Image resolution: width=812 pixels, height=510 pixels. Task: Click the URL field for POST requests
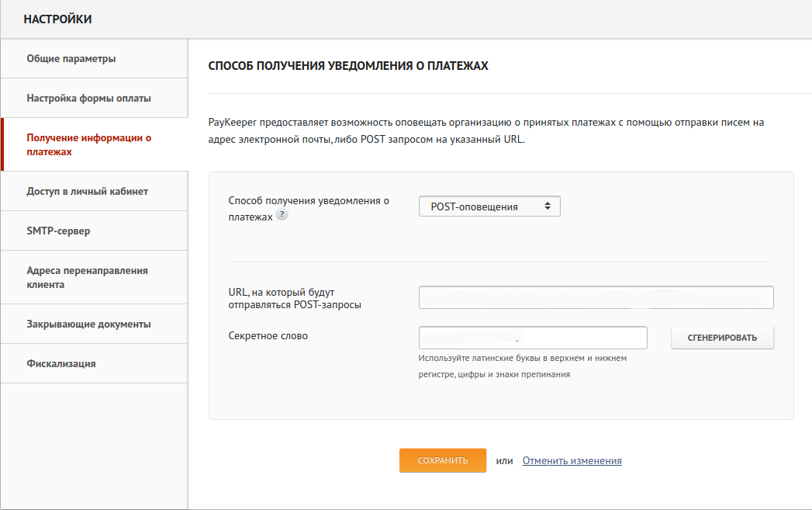coord(596,297)
